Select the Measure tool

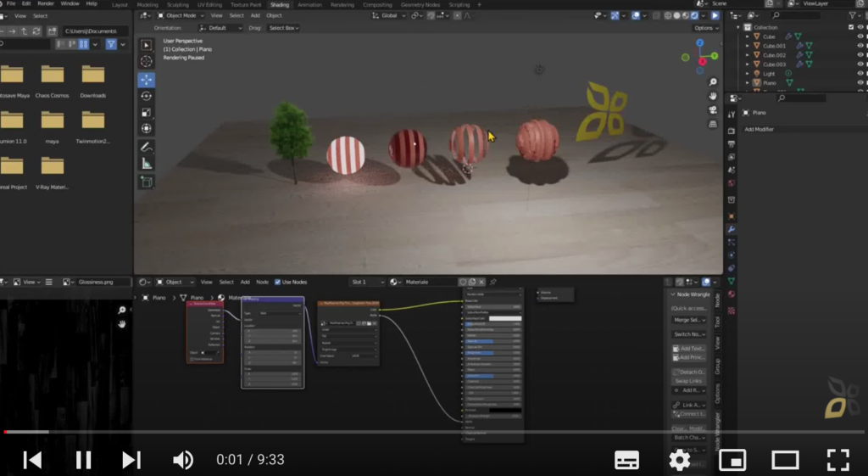click(146, 164)
